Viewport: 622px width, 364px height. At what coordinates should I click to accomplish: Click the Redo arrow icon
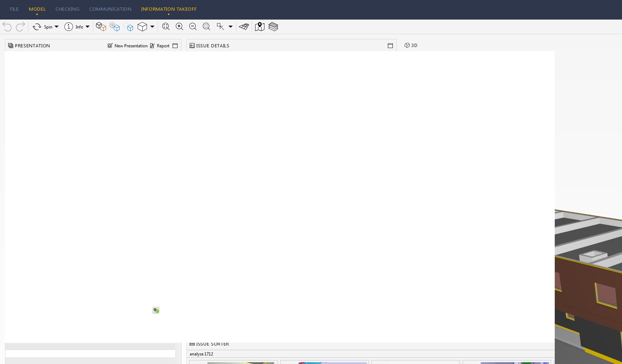[20, 27]
